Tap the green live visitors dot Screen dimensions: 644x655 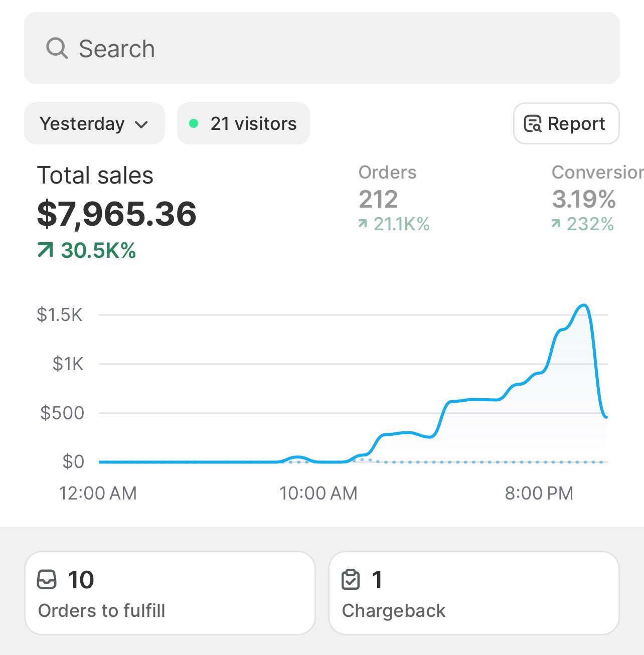[194, 123]
